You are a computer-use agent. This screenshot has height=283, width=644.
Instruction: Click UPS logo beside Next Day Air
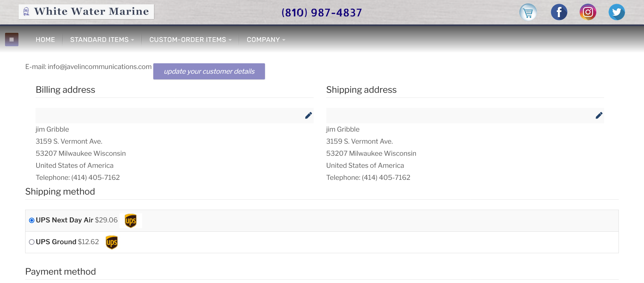tap(130, 221)
